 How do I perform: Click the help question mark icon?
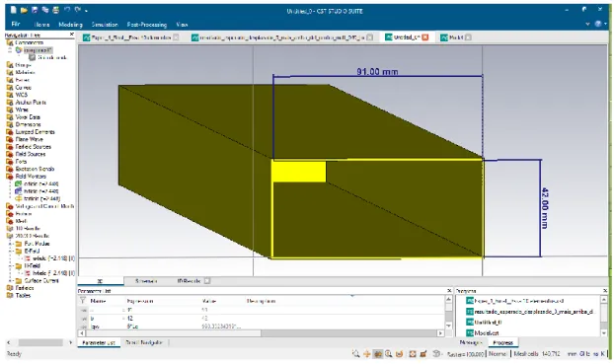598,24
